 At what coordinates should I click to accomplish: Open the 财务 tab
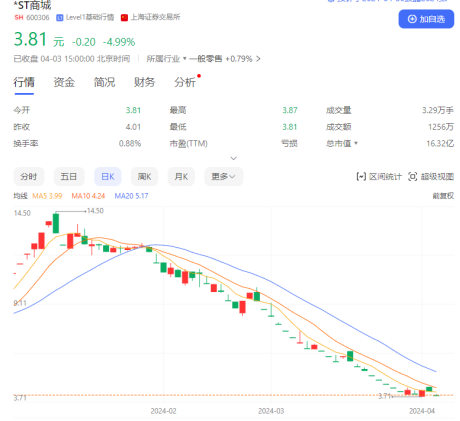coord(144,82)
